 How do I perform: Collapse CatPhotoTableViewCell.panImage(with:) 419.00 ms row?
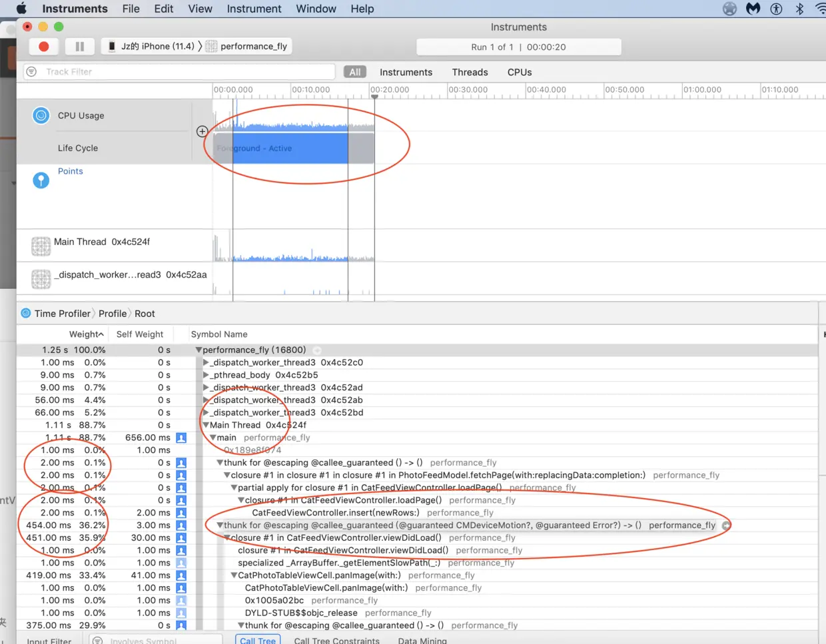coord(234,575)
